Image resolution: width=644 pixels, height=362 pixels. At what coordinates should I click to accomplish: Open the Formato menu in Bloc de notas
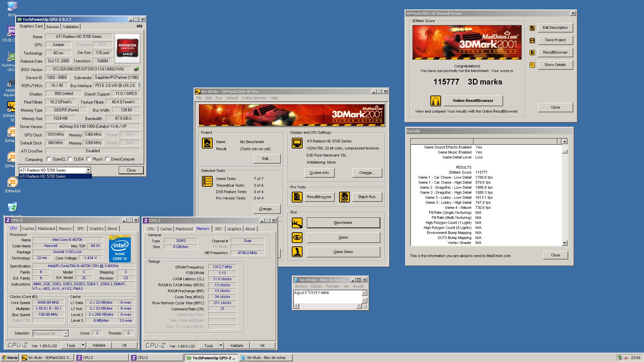(333, 286)
